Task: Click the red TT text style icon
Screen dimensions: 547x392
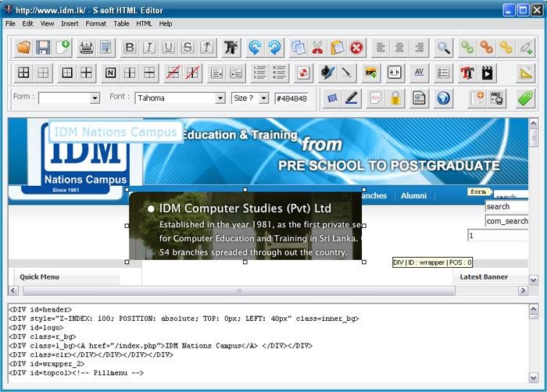Action: click(467, 73)
